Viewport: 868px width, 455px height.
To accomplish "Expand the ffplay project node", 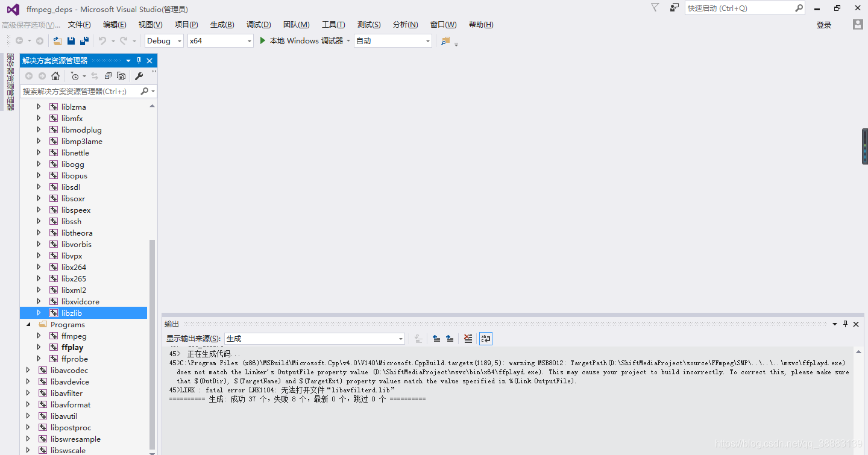I will click(39, 347).
